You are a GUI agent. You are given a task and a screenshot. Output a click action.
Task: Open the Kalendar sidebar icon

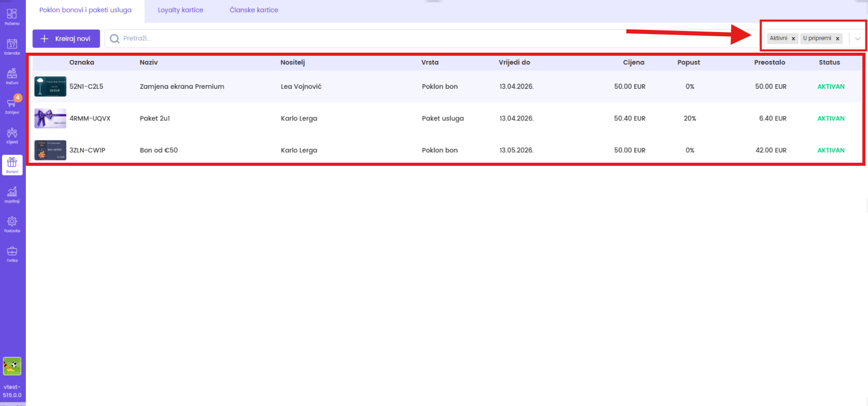tap(12, 46)
